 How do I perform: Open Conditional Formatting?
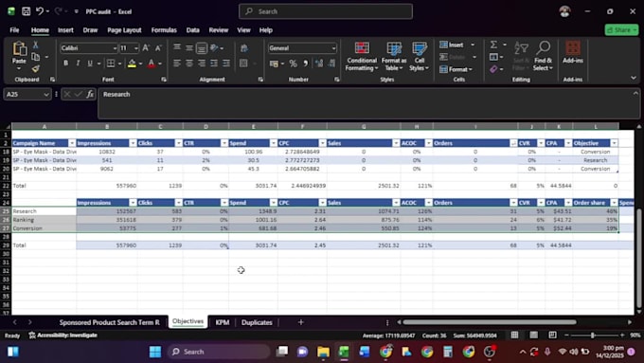(362, 56)
